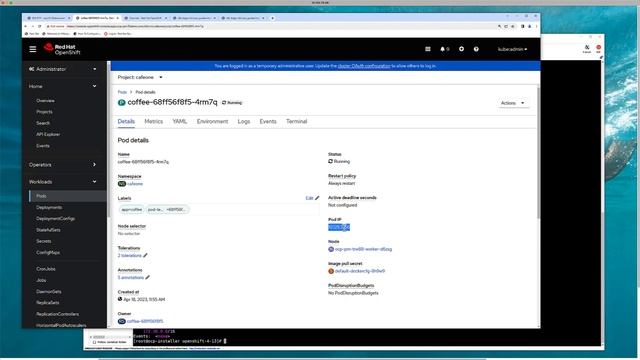Click the browser reload button

pos(40,26)
